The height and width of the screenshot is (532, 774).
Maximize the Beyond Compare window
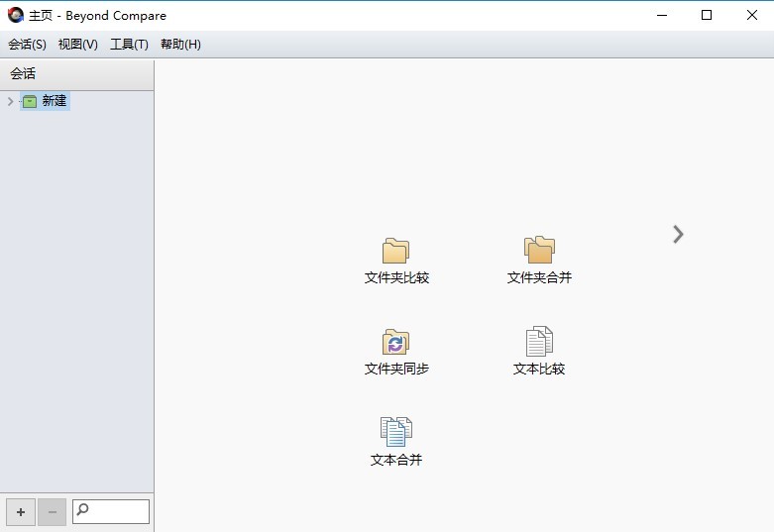pyautogui.click(x=706, y=15)
